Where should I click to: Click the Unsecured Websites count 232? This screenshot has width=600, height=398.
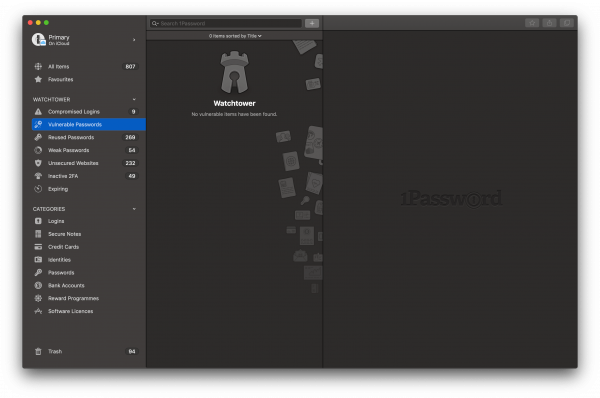tap(130, 163)
